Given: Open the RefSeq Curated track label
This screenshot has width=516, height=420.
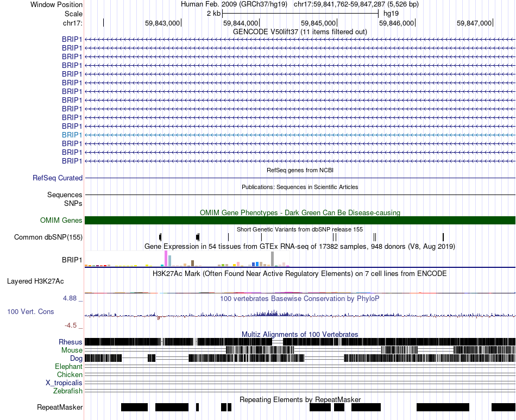Looking at the screenshot, I should [58, 178].
